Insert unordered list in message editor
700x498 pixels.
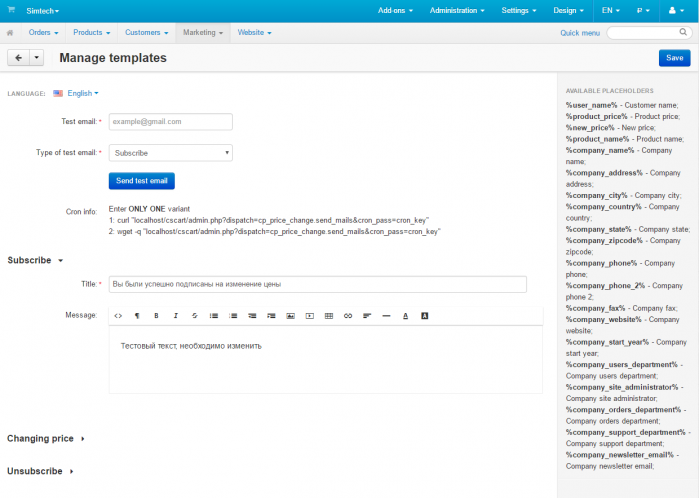[x=214, y=316]
